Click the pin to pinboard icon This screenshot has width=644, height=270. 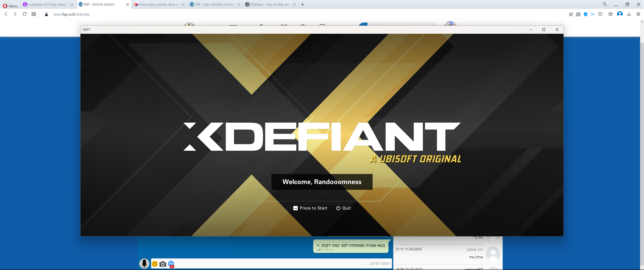571,14
